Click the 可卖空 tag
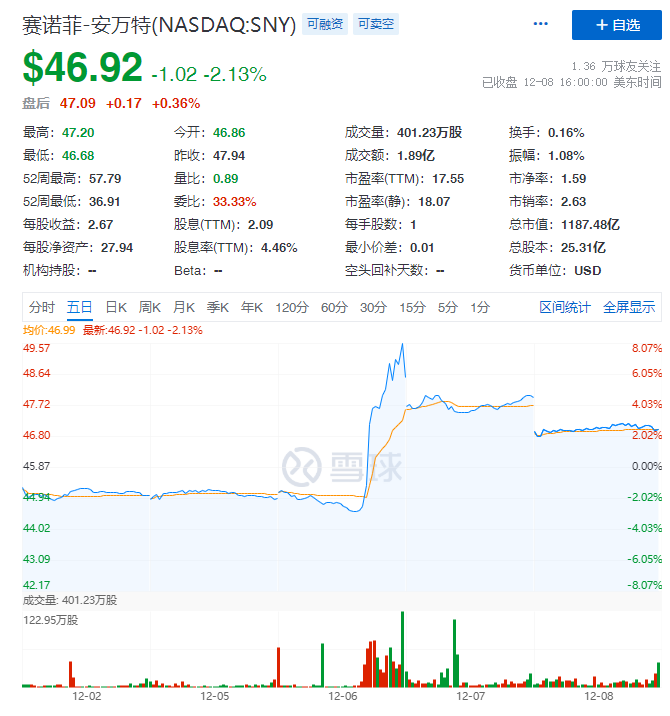The width and height of the screenshot is (670, 716). coord(376,24)
